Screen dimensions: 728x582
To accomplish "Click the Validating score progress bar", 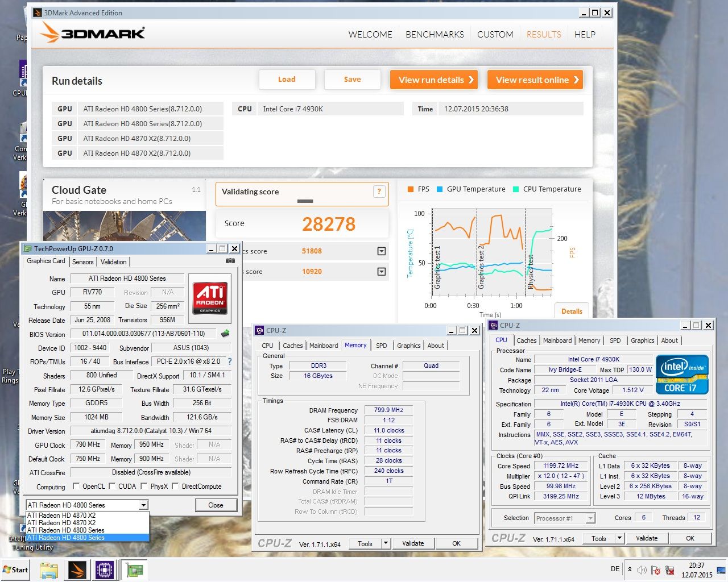I will pos(305,201).
